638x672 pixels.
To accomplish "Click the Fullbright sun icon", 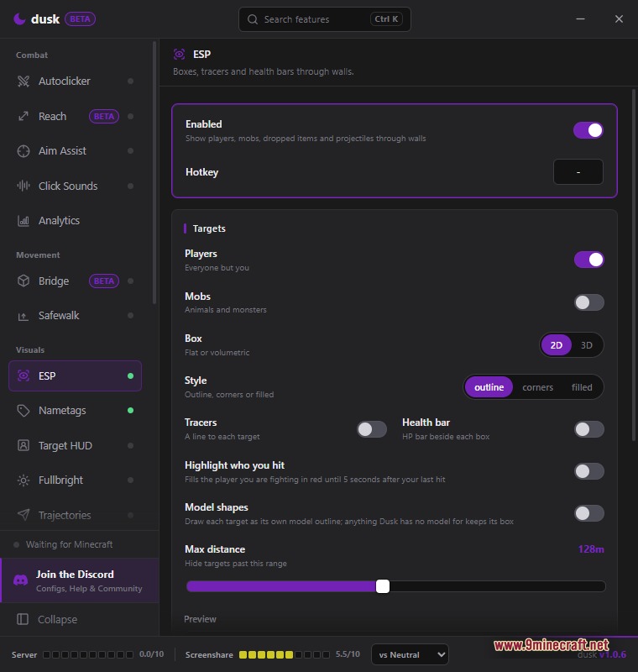I will point(24,480).
